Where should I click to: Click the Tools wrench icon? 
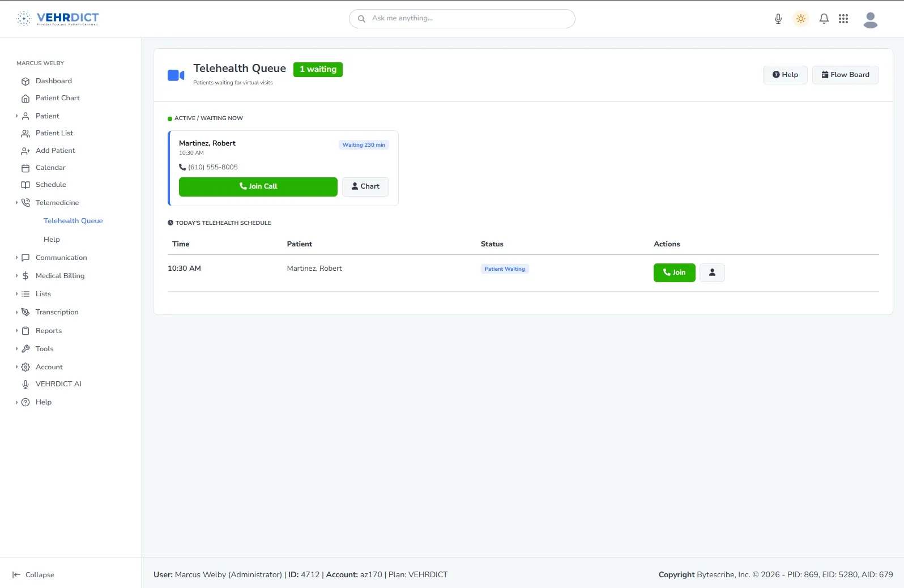click(x=25, y=349)
